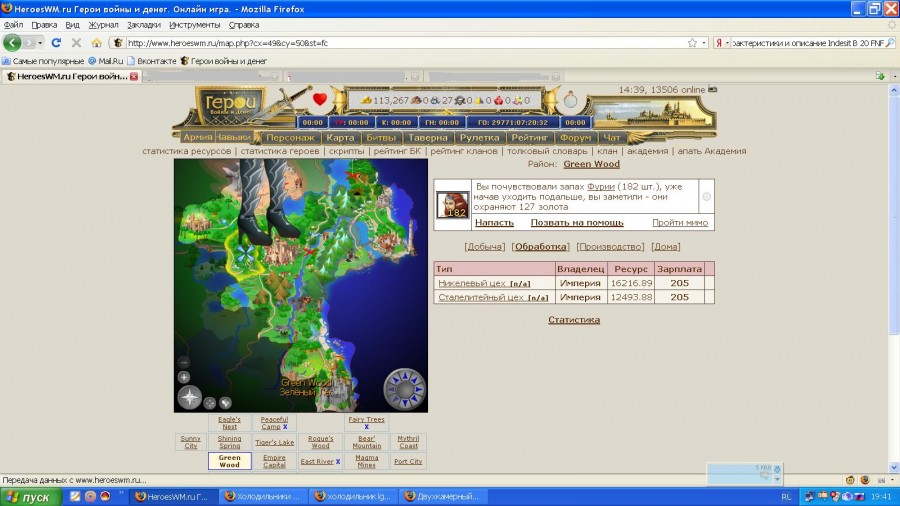This screenshot has width=900, height=506.
Task: Open the статистика ресурсов link
Action: point(187,151)
